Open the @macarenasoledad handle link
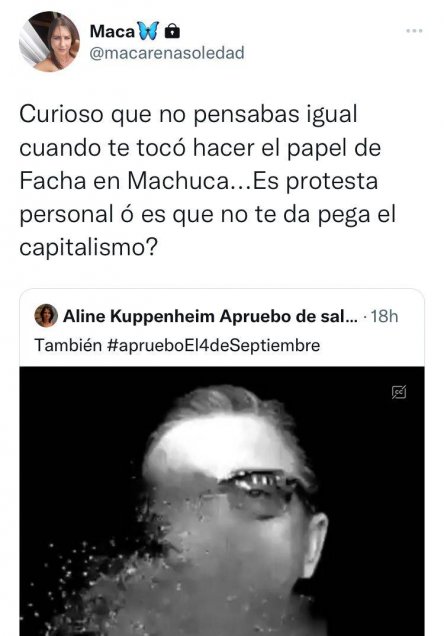The height and width of the screenshot is (636, 444). point(167,53)
